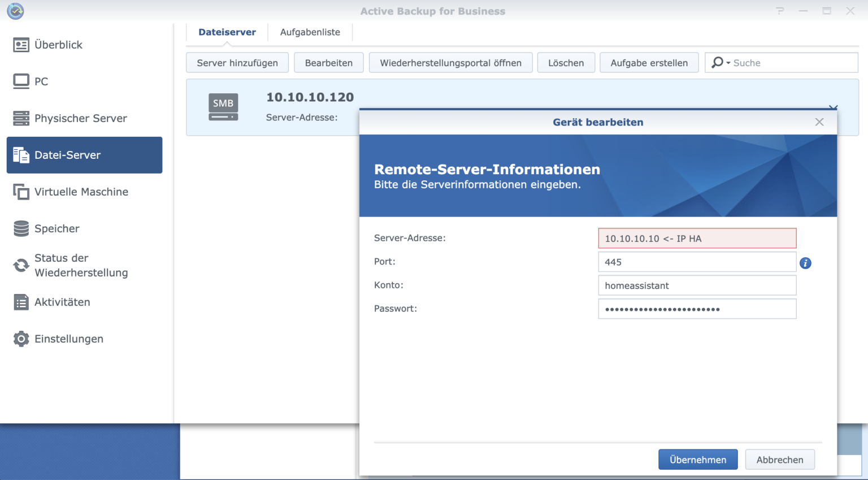Click the Suche search box
Image resolution: width=868 pixels, height=480 pixels.
pos(785,62)
